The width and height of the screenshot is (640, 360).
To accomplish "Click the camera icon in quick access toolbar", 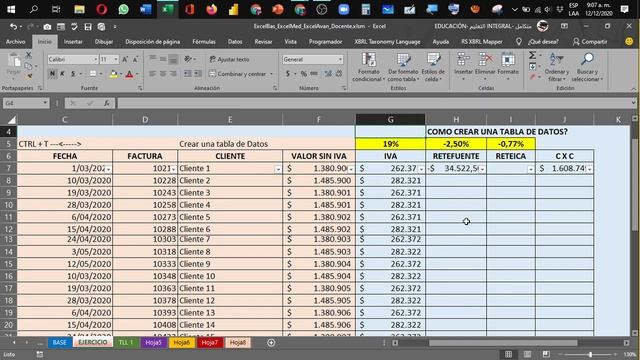I will click(47, 27).
